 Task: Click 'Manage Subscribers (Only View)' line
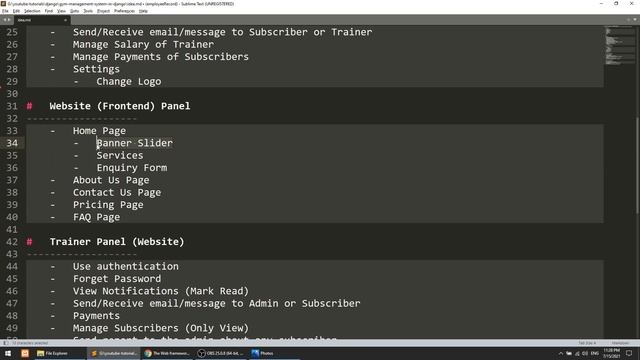[x=161, y=328]
